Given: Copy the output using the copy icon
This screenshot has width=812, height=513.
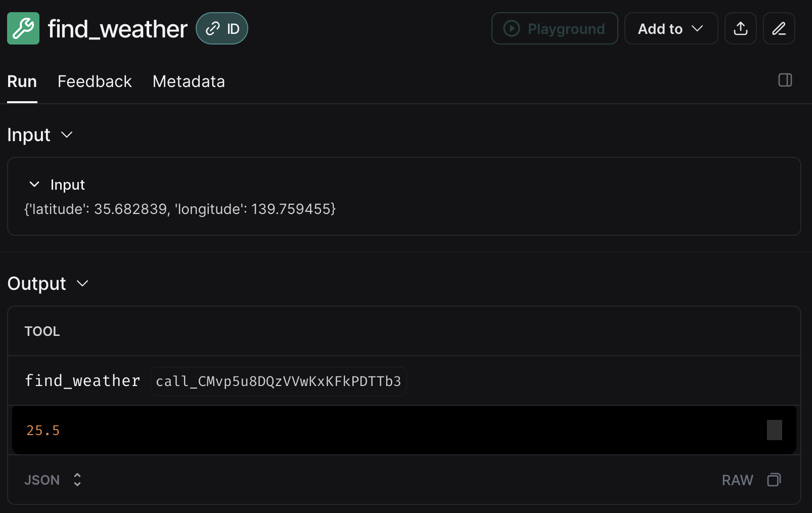Looking at the screenshot, I should 774,480.
